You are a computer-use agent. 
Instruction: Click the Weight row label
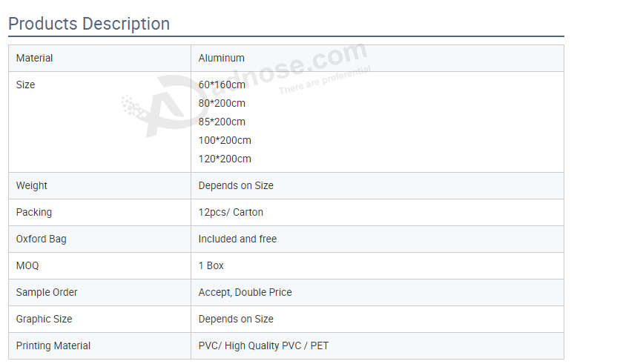point(32,185)
